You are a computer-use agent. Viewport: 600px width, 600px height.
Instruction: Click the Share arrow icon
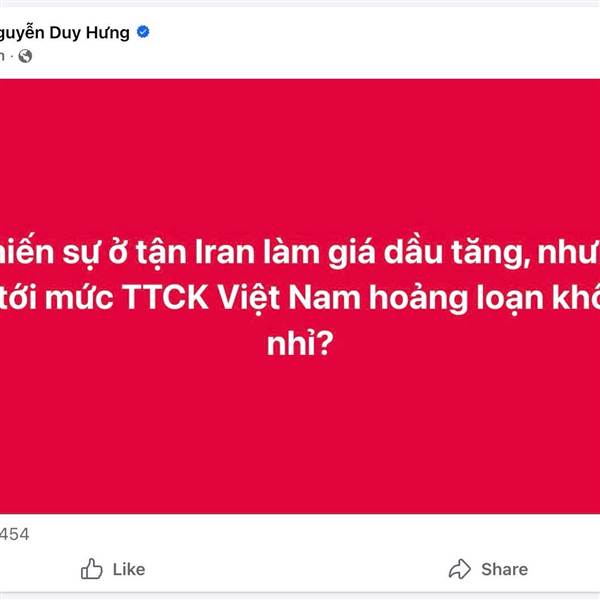[460, 569]
